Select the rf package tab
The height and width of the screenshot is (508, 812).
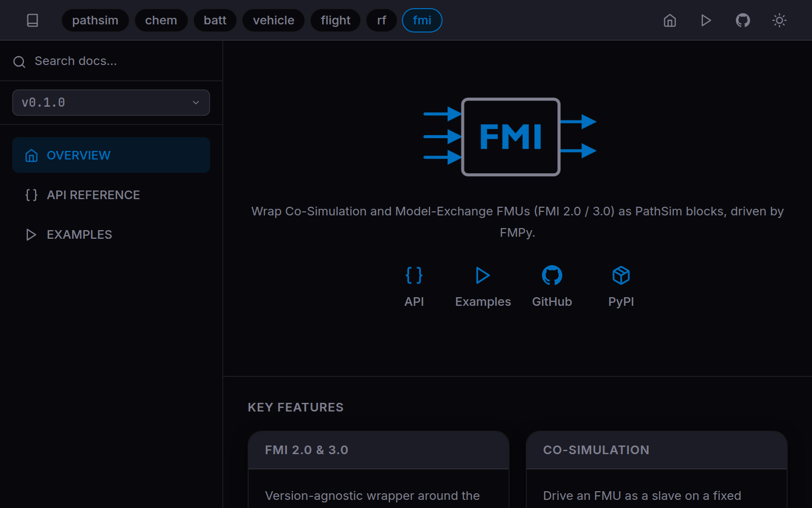(x=382, y=20)
